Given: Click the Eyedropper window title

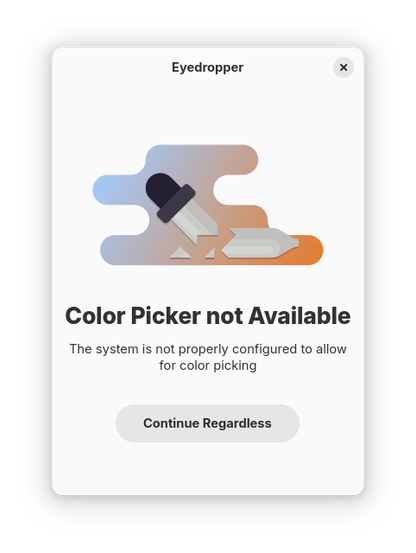Looking at the screenshot, I should 207,67.
